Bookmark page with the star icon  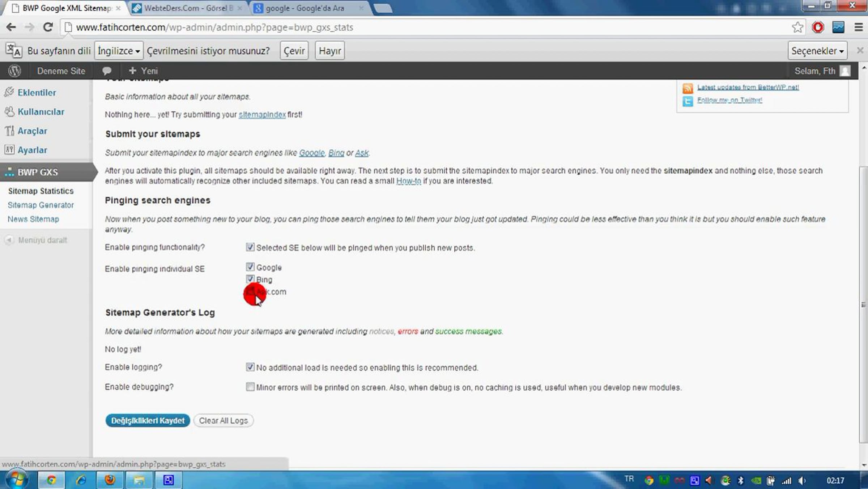pos(797,27)
